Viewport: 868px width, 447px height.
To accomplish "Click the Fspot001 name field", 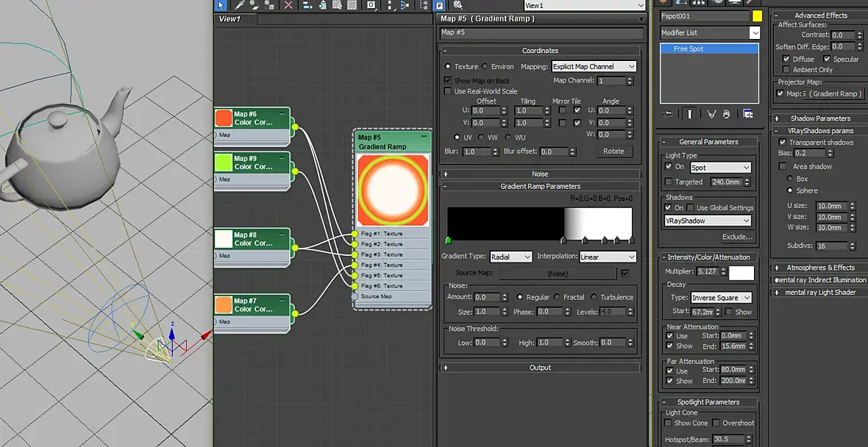I will point(704,17).
